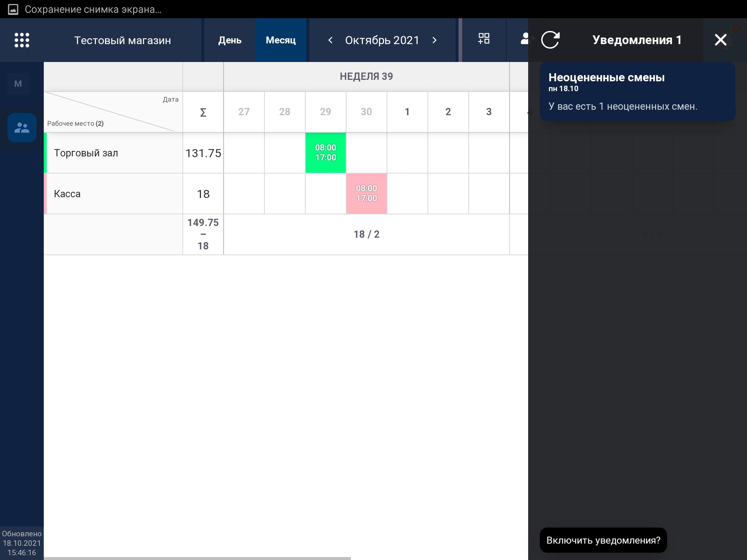Click the 131.75 sum value

(203, 153)
